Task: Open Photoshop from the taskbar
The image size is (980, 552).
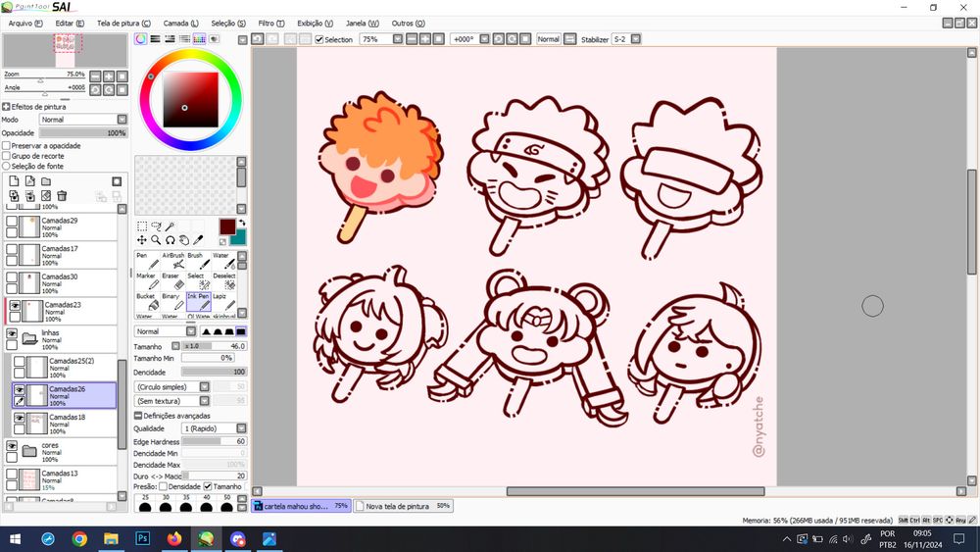Action: pyautogui.click(x=142, y=538)
